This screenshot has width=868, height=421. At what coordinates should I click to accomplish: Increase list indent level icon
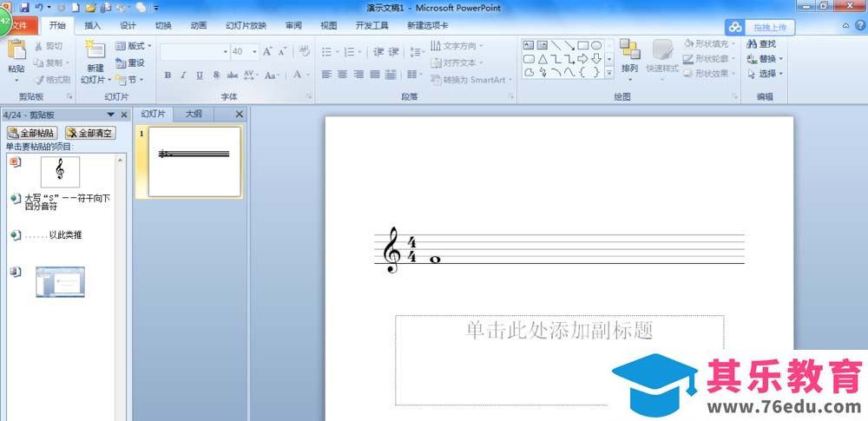click(x=393, y=51)
